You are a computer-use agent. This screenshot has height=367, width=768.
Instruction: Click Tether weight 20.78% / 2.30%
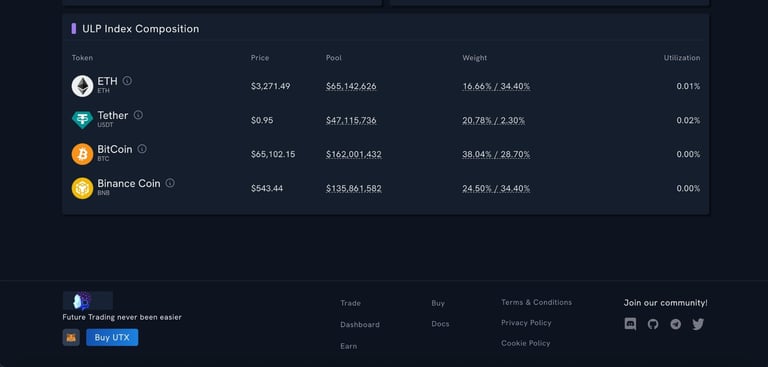[x=494, y=120]
